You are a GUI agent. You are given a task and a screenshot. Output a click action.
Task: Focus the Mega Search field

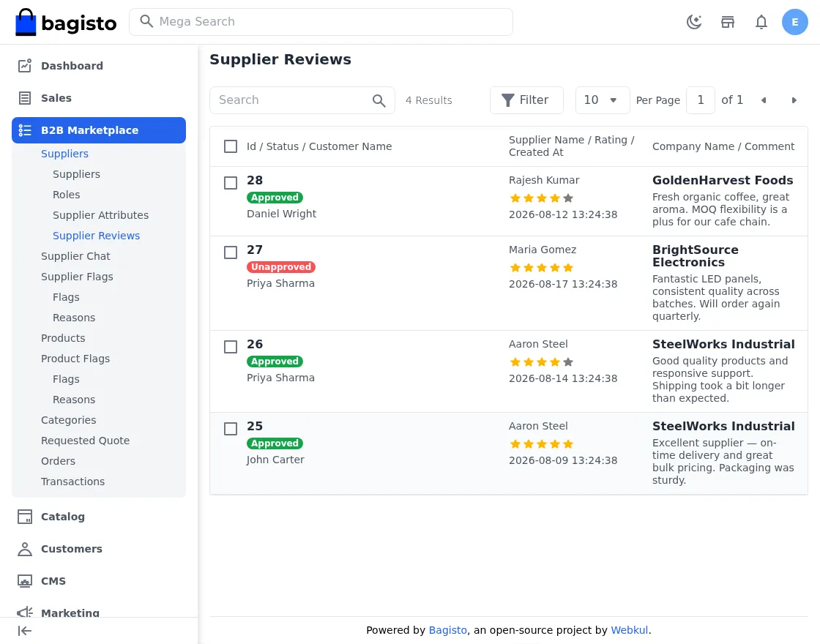[x=321, y=22]
